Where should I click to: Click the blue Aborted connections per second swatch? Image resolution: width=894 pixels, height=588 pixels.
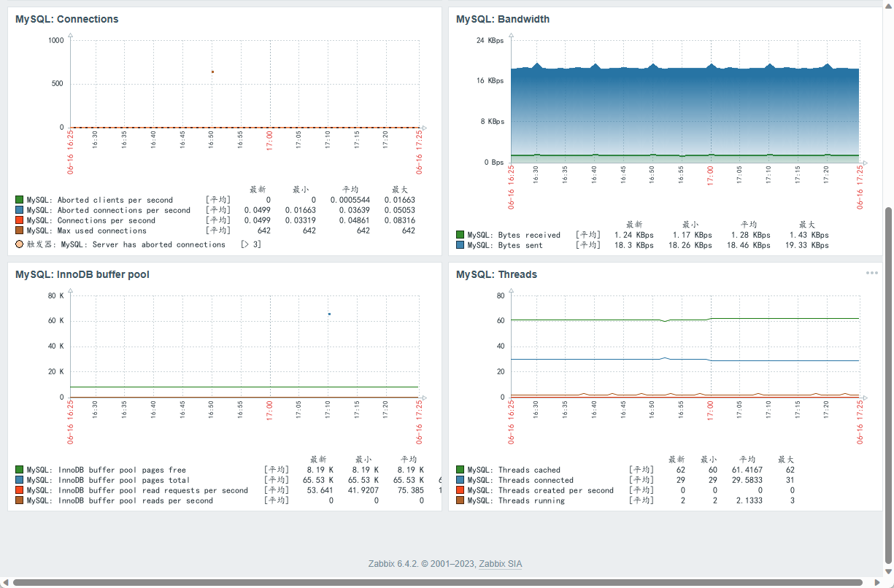20,210
